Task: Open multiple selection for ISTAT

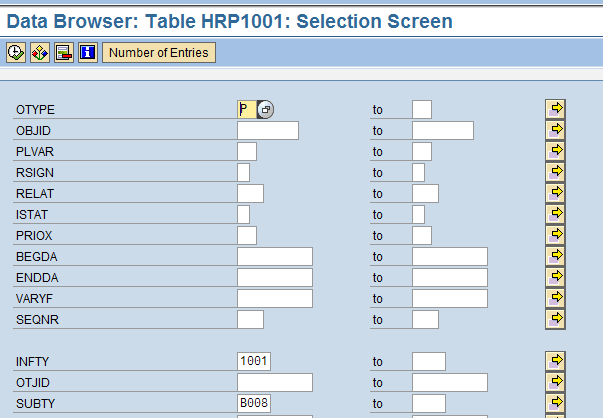Action: 556,214
